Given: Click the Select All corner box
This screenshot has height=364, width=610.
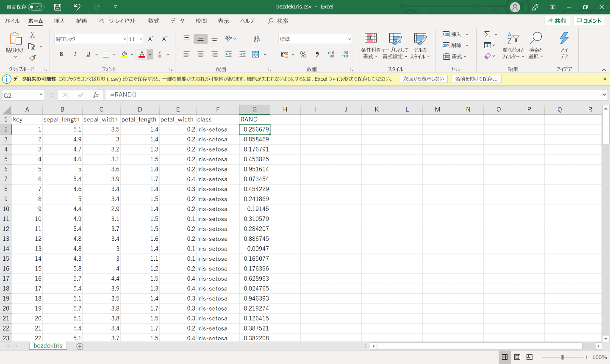Looking at the screenshot, I should (7, 110).
